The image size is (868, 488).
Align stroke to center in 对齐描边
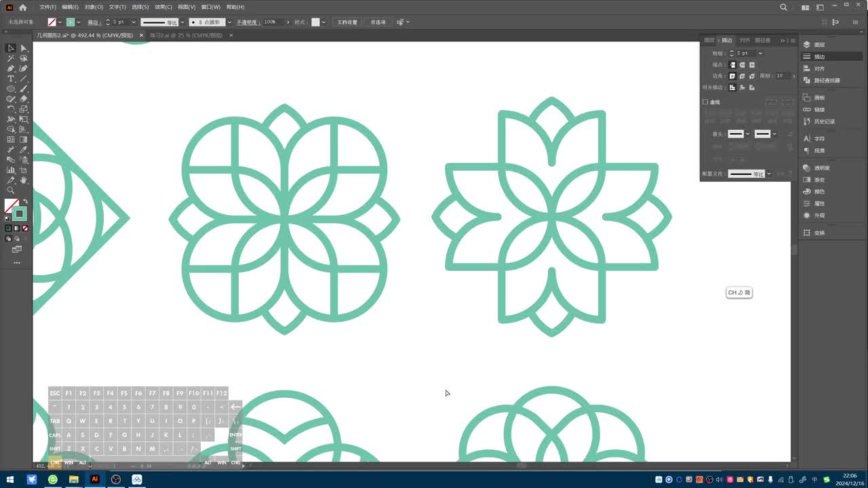pyautogui.click(x=732, y=87)
